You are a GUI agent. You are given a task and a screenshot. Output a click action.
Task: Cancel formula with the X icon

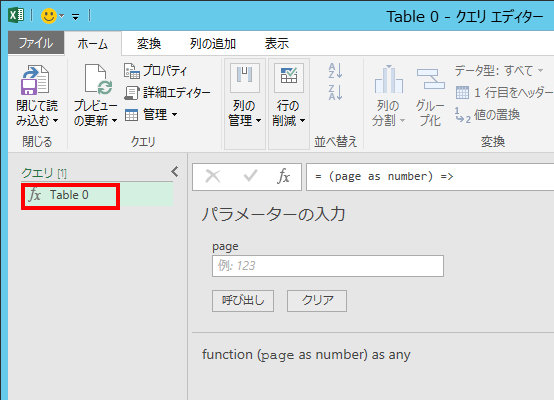click(x=213, y=176)
